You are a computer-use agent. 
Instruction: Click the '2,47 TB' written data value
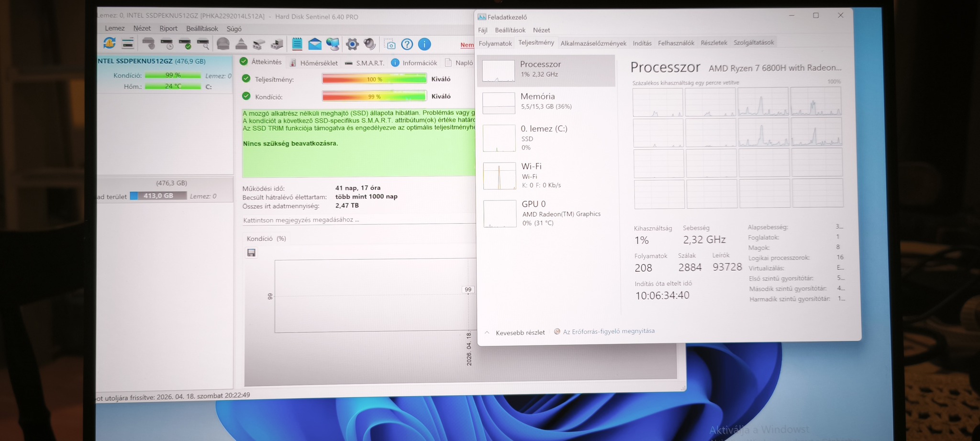[347, 206]
